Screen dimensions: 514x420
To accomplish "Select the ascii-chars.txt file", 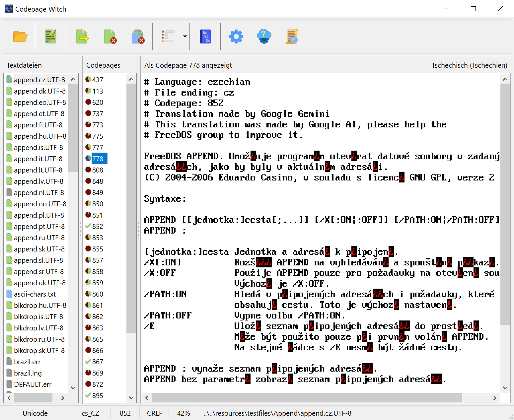I will [35, 294].
